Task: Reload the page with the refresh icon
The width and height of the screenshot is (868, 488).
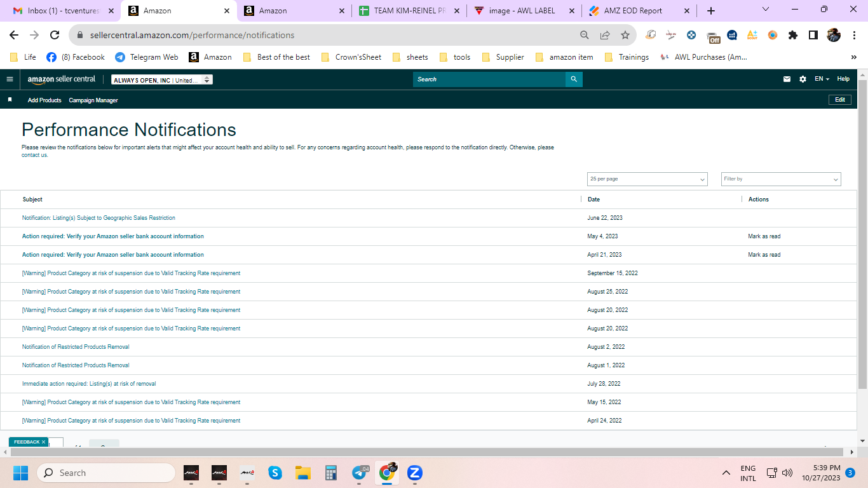Action: tap(55, 35)
